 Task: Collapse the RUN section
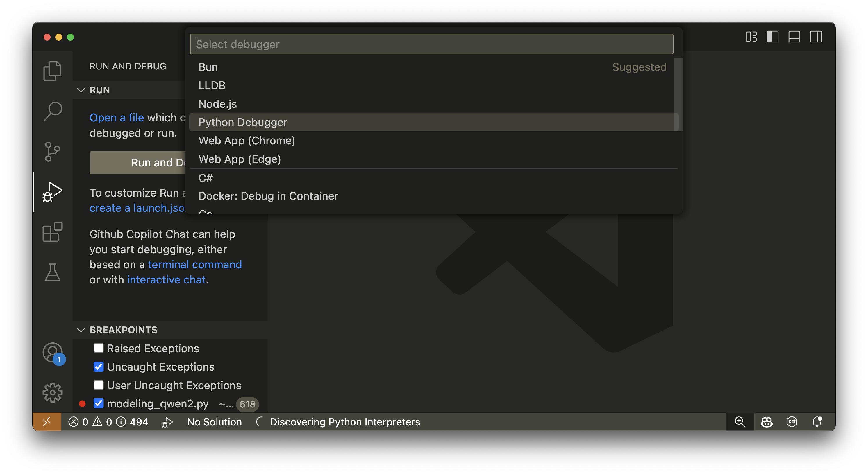tap(81, 90)
